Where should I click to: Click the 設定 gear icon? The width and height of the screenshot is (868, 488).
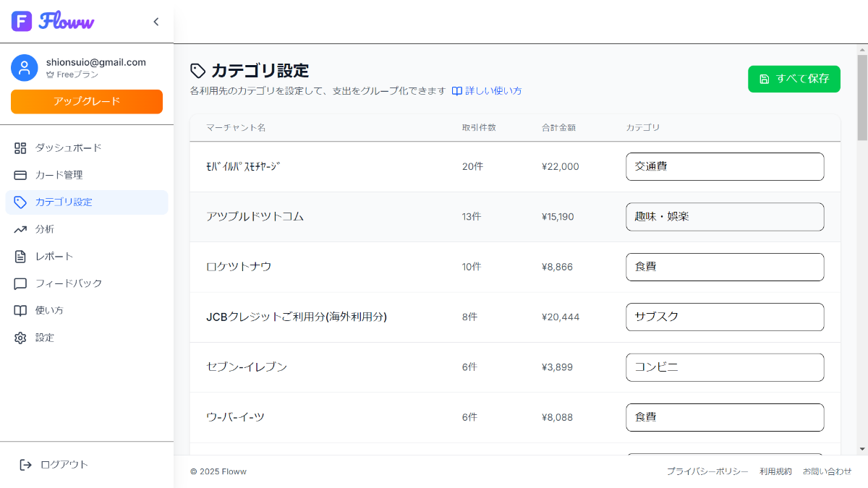pos(20,338)
